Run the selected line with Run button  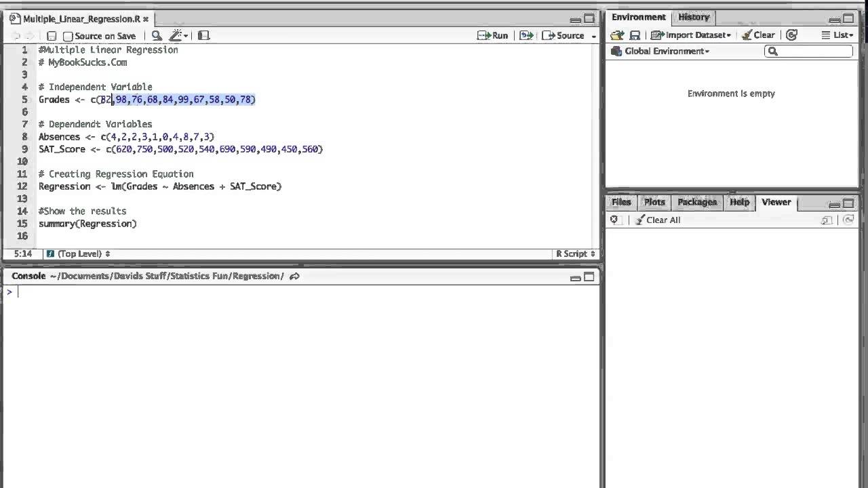[493, 35]
